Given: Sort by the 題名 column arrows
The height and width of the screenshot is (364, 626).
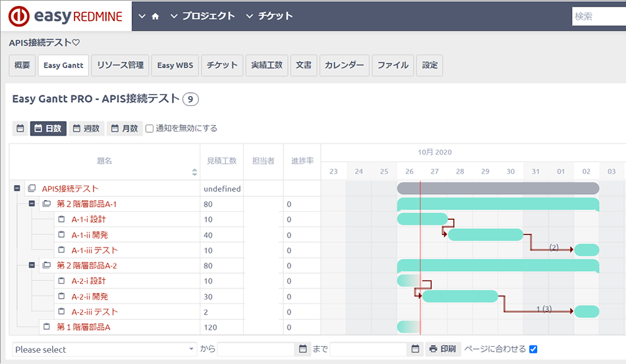Looking at the screenshot, I should click(x=194, y=172).
